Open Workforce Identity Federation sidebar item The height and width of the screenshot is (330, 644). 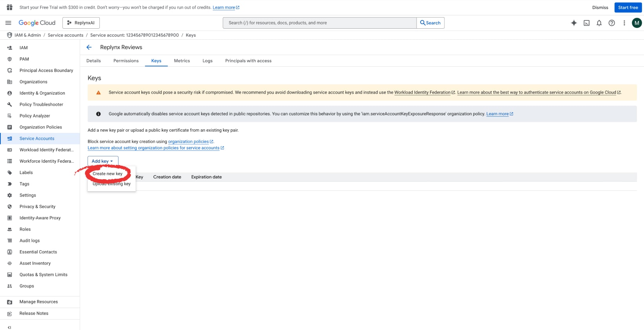coord(40,161)
